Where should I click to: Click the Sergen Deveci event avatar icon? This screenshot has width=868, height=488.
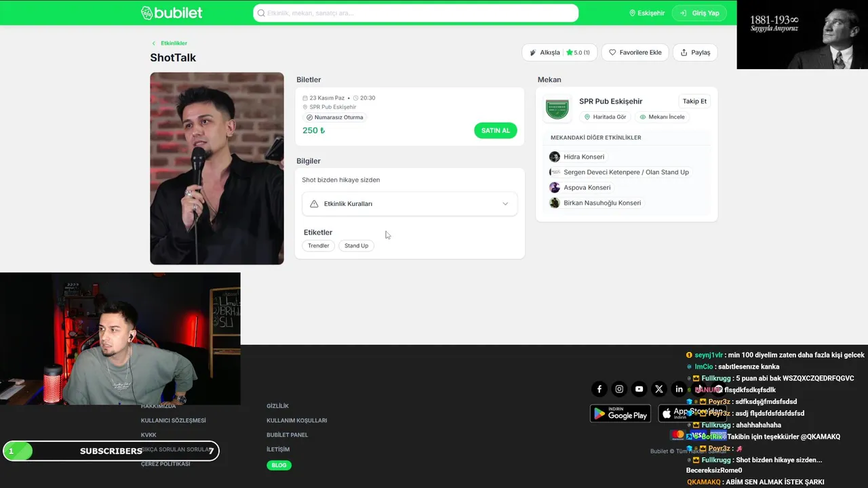[555, 172]
